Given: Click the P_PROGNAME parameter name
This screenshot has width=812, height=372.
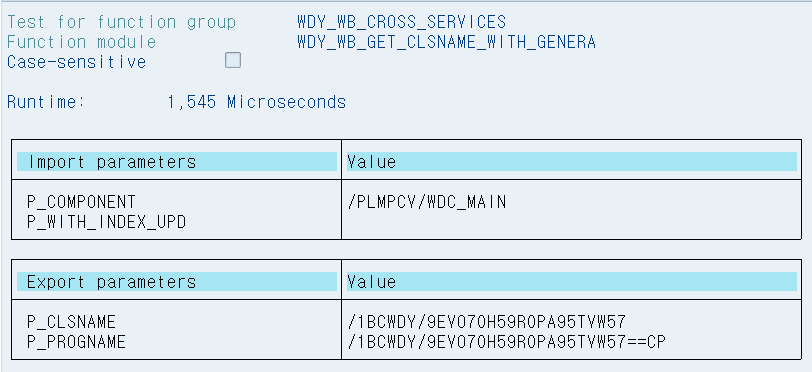Looking at the screenshot, I should pos(76,342).
